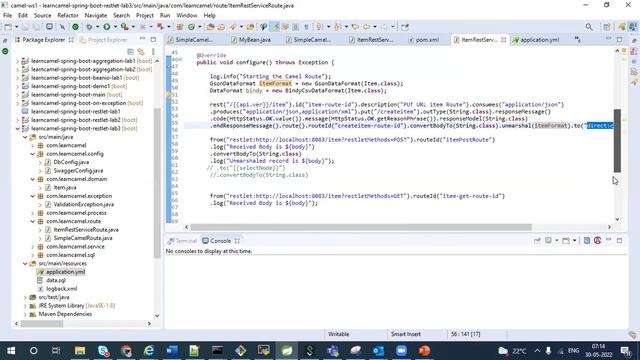This screenshot has width=640, height=360.
Task: Open the Open Perspective toolbar icon
Action: tap(607, 27)
